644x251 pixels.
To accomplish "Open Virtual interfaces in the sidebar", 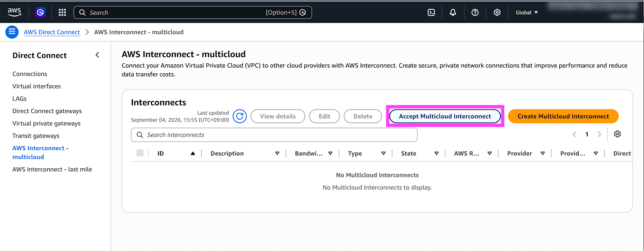I will [36, 86].
